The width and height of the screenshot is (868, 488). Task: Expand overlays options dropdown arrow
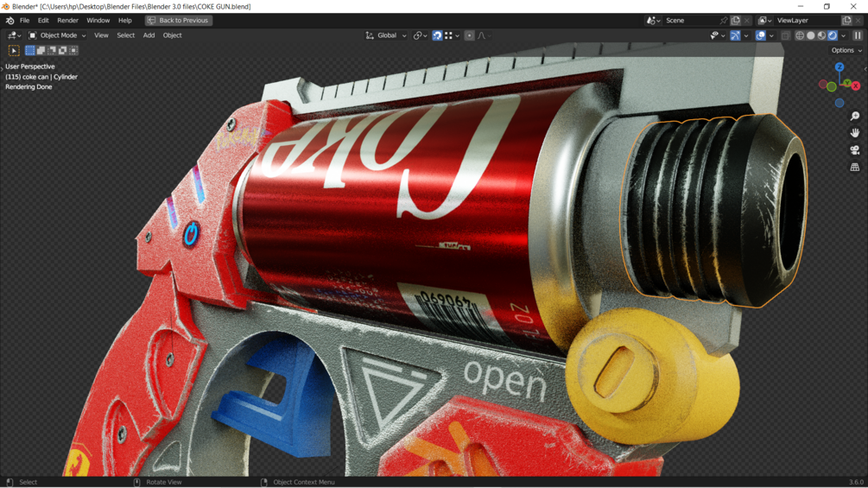click(771, 35)
